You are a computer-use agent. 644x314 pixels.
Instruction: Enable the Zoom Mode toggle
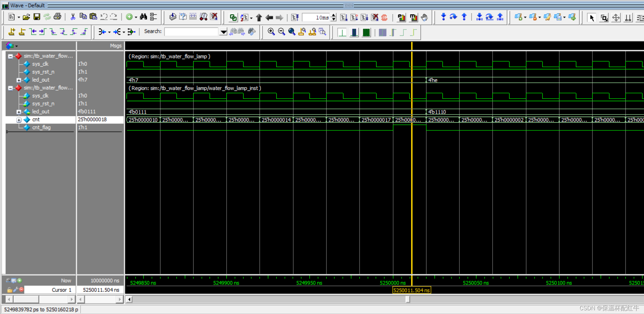(x=604, y=18)
